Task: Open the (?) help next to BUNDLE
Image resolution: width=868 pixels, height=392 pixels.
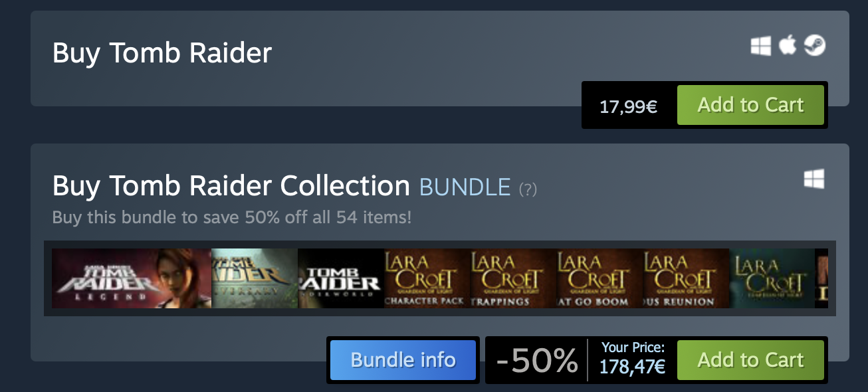Action: point(528,189)
